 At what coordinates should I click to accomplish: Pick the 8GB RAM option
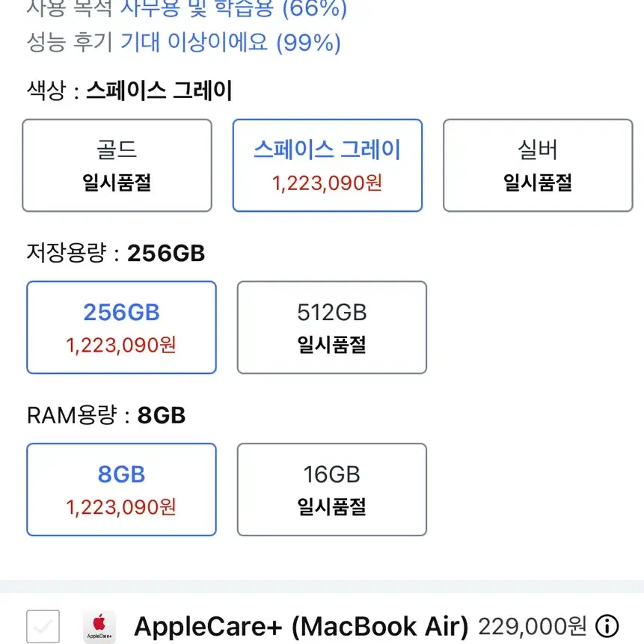(122, 489)
